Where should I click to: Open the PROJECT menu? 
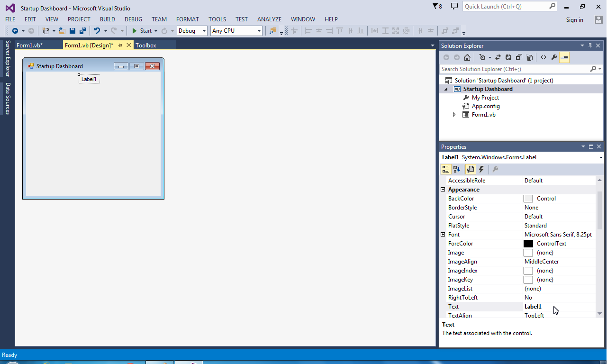(x=79, y=19)
